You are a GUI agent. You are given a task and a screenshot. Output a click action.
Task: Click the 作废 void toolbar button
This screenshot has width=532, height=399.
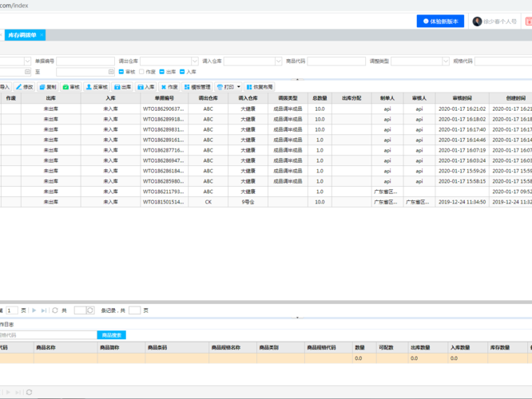[169, 87]
